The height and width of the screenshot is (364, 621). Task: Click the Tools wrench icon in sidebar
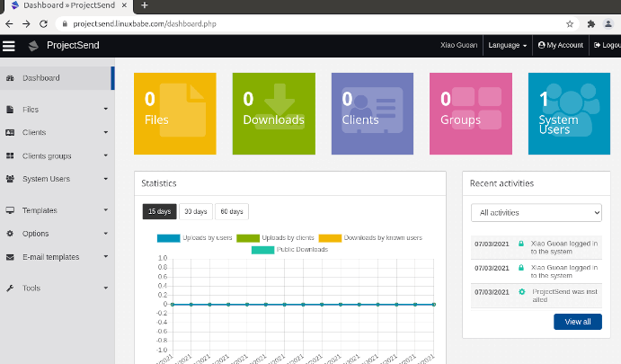coord(10,289)
